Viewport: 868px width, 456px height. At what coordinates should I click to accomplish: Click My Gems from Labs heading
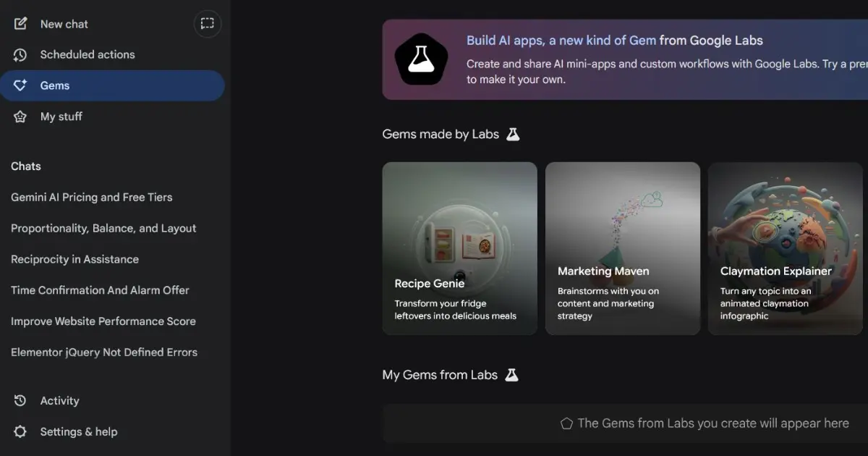pyautogui.click(x=440, y=375)
